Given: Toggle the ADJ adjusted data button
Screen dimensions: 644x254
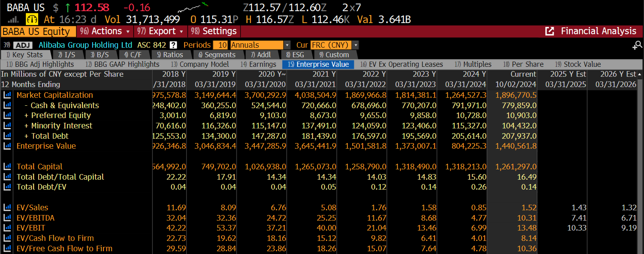Looking at the screenshot, I should click(x=23, y=45).
